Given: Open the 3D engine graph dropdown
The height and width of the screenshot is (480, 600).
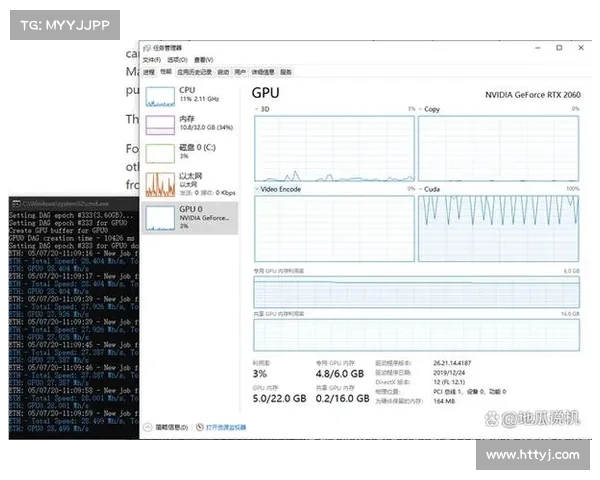Looking at the screenshot, I should [257, 108].
